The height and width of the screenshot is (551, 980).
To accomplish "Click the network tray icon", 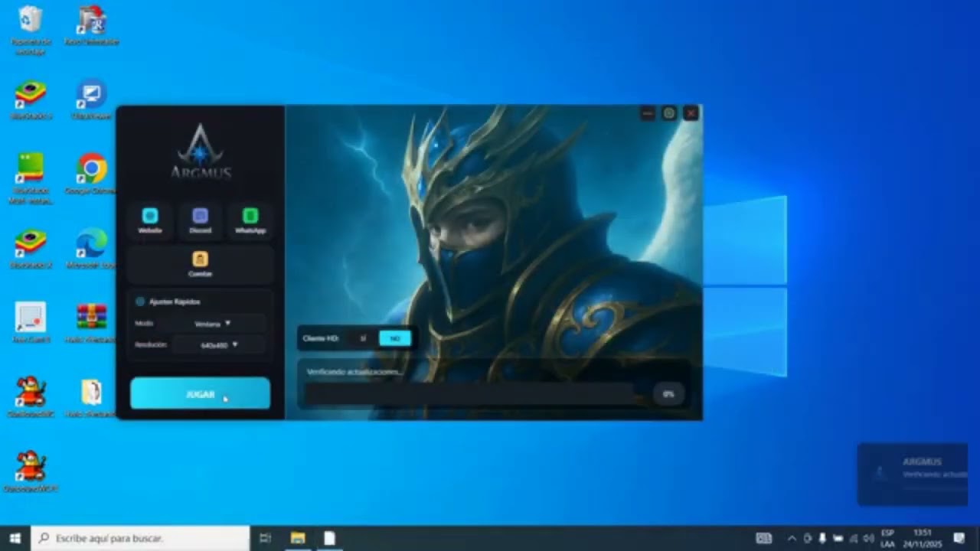I will (x=853, y=538).
